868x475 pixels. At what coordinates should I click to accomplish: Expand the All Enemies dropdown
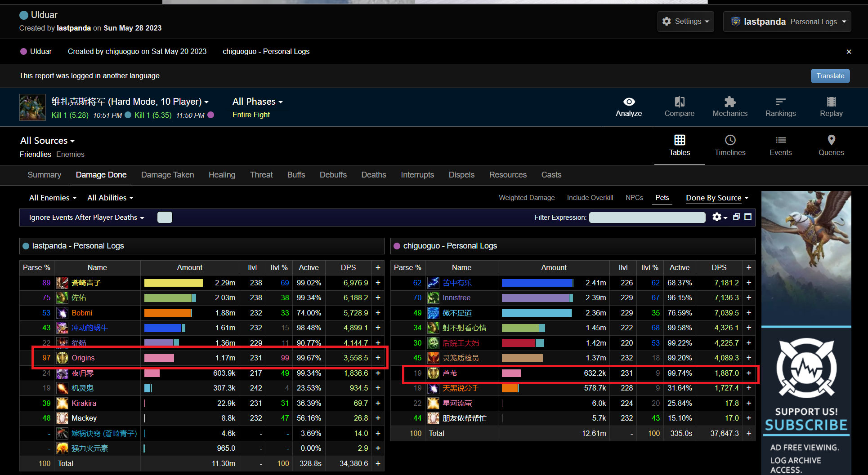[x=53, y=198]
